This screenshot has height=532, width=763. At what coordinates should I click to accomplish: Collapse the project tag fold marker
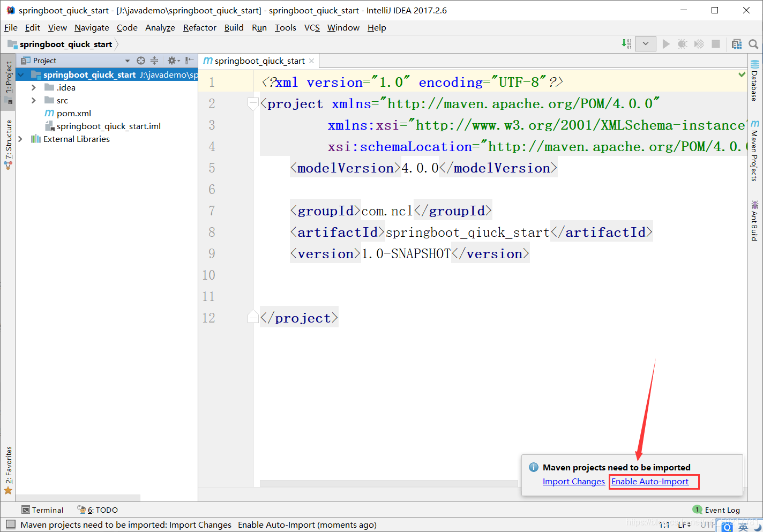pyautogui.click(x=253, y=103)
